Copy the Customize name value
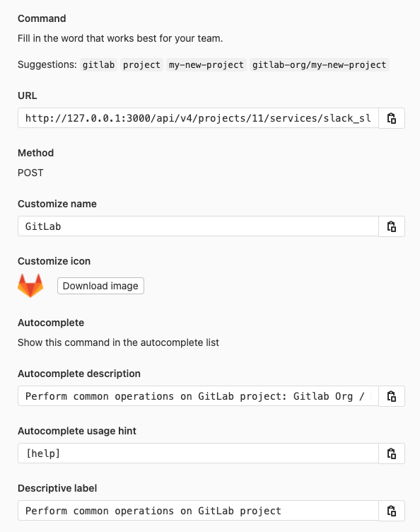 coord(392,226)
